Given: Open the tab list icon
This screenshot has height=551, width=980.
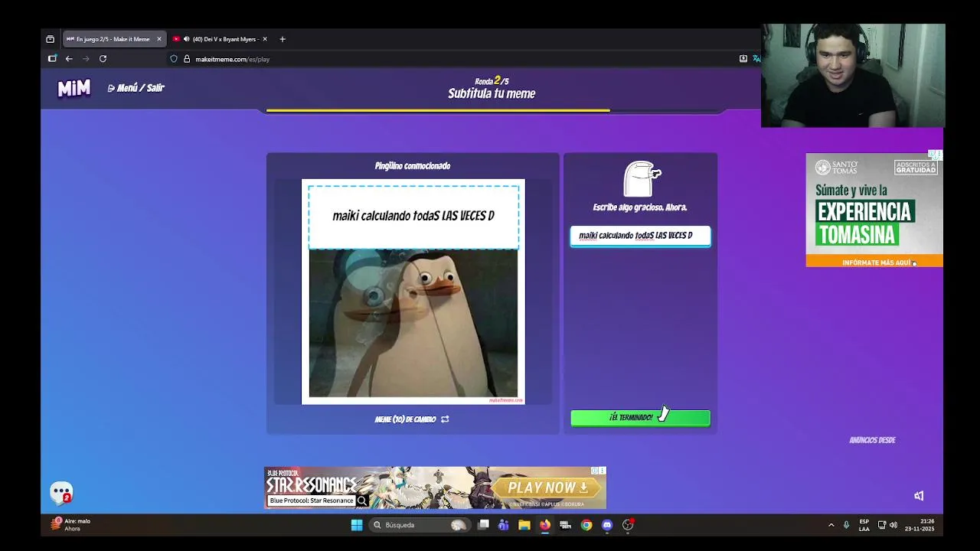Looking at the screenshot, I should click(x=51, y=39).
